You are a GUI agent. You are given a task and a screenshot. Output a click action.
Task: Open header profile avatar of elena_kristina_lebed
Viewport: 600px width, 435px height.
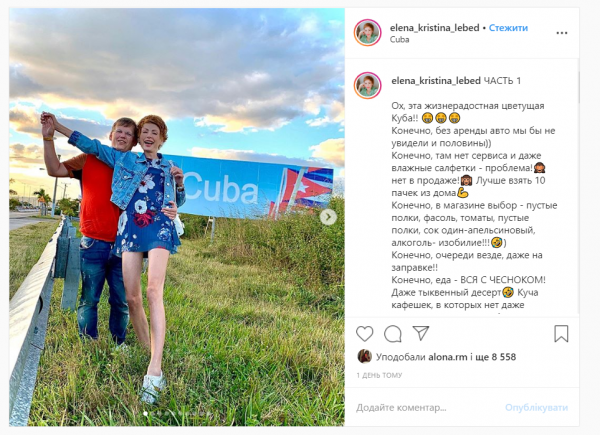tap(367, 33)
